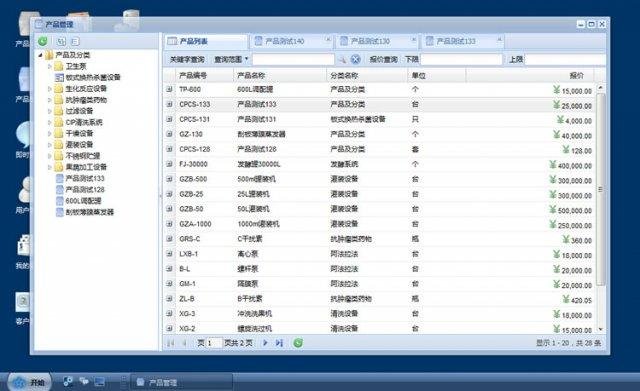Click the row icon beside LXB-1
Screen dimensions: 640x391
[169, 254]
